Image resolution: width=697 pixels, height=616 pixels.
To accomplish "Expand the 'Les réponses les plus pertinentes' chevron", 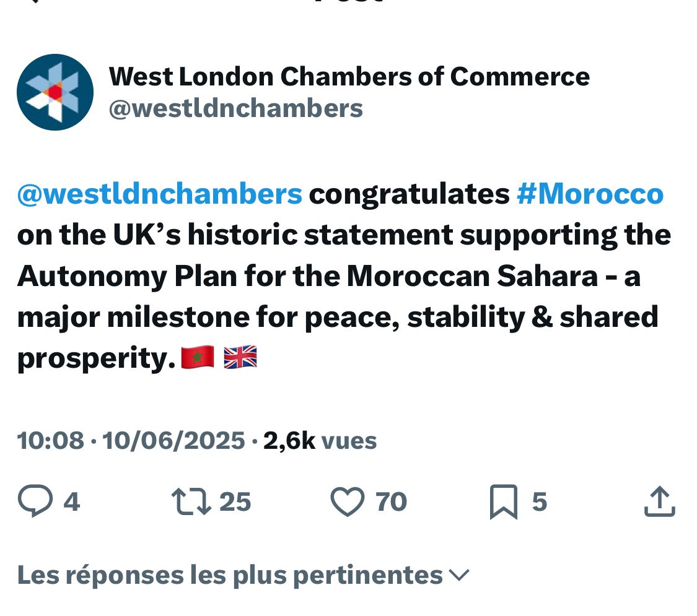I will coord(458,575).
